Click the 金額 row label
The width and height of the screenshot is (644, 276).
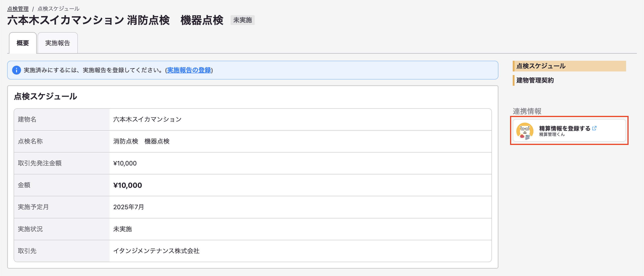pos(24,185)
